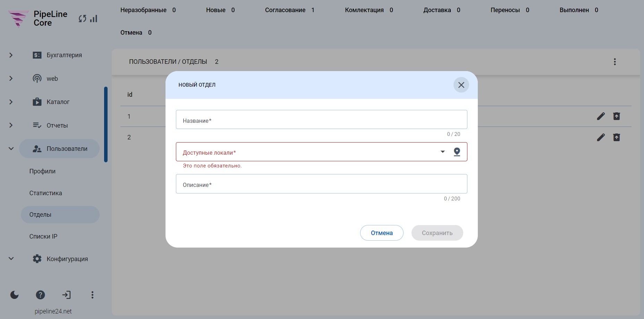Viewport: 644px width, 319px height.
Task: Open the Доступные локали dropdown arrow
Action: click(x=443, y=152)
